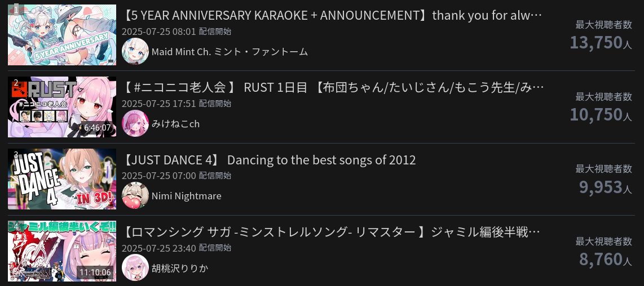Image resolution: width=644 pixels, height=286 pixels.
Task: Click みけねこch channel avatar icon
Action: (x=135, y=124)
